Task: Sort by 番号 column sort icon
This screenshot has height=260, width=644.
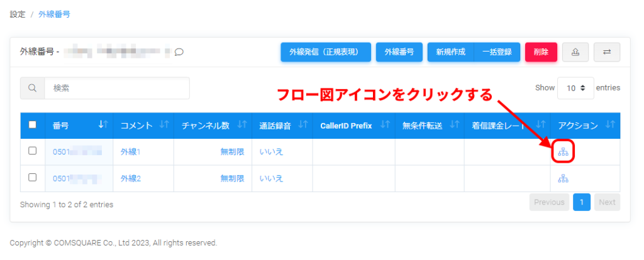Action: (103, 126)
